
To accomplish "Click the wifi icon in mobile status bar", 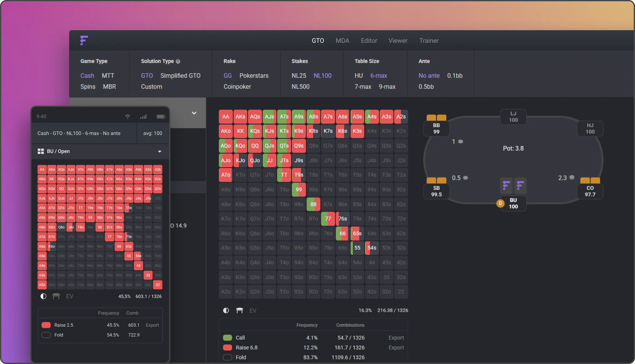I will (x=128, y=117).
